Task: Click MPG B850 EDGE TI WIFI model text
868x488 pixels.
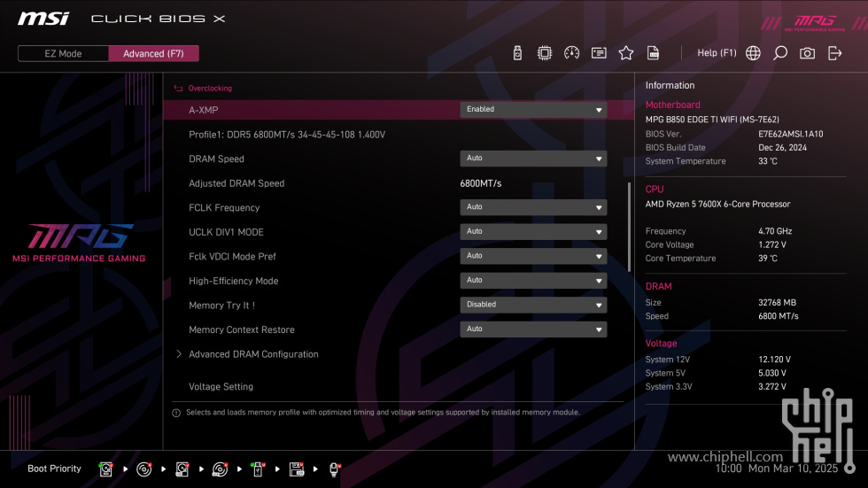Action: [712, 120]
